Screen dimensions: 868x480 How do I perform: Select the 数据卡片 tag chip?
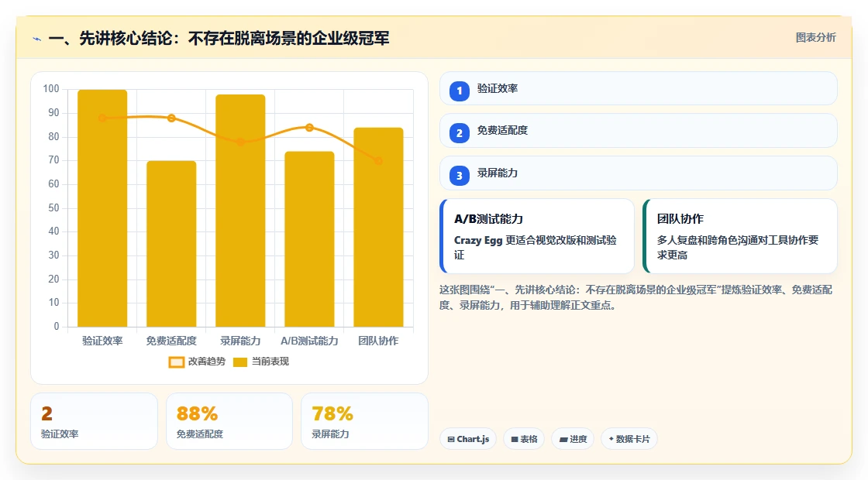pyautogui.click(x=629, y=439)
